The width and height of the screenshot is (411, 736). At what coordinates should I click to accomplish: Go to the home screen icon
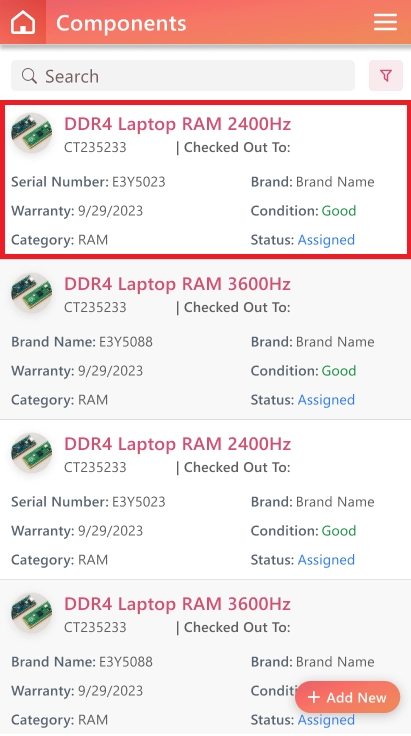click(x=23, y=22)
